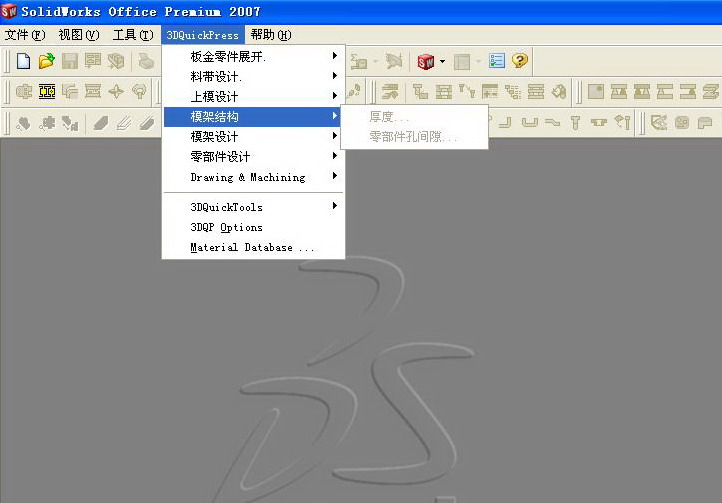Open the Options checklist icon
This screenshot has height=503, width=722.
coord(497,61)
